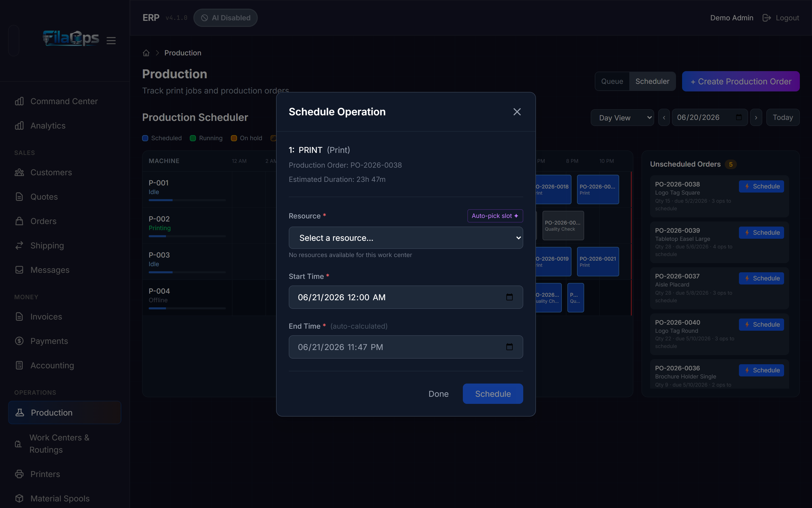The width and height of the screenshot is (812, 508).
Task: Click the Payments dollar icon
Action: click(20, 341)
